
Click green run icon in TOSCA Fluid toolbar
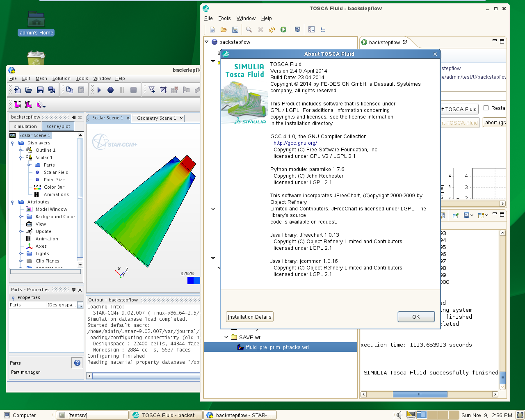(283, 30)
